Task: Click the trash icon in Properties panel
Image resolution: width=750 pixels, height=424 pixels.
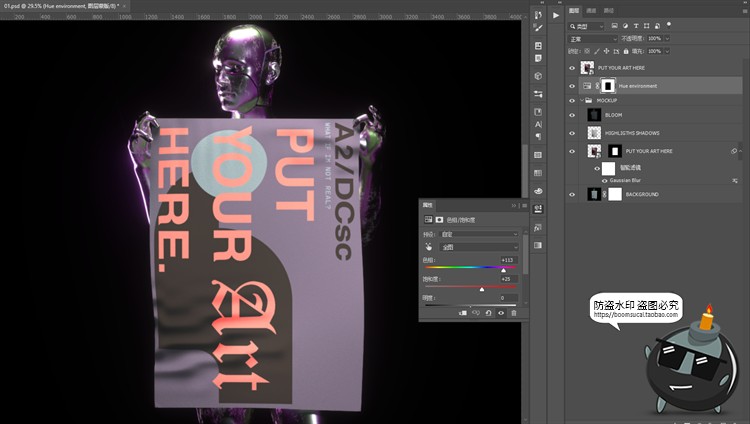Action: [514, 313]
